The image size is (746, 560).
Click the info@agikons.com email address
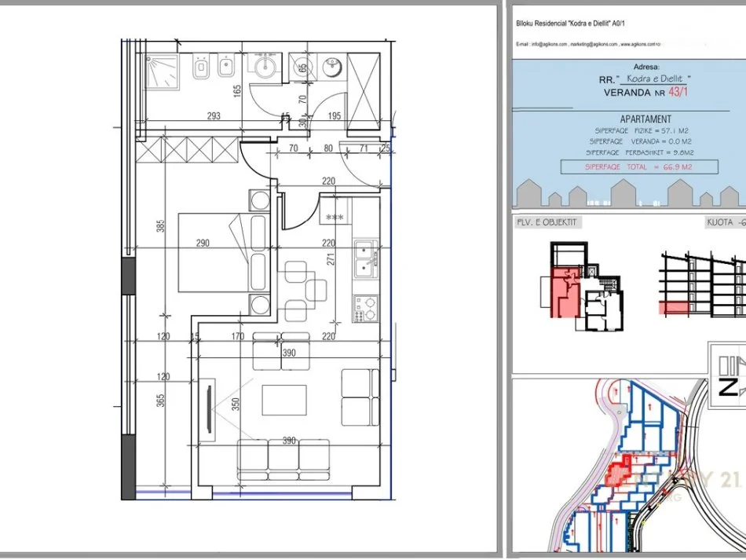click(550, 44)
